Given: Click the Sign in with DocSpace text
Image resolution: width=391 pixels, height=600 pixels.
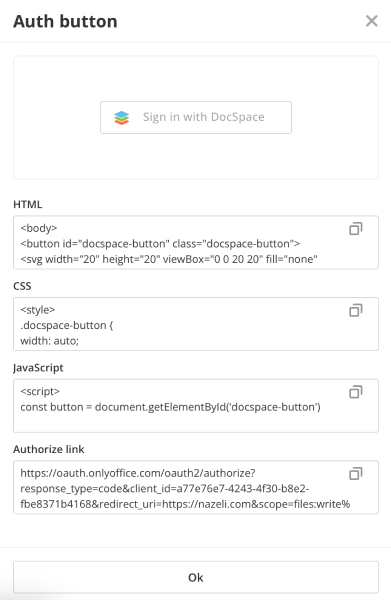Looking at the screenshot, I should click(x=204, y=117).
